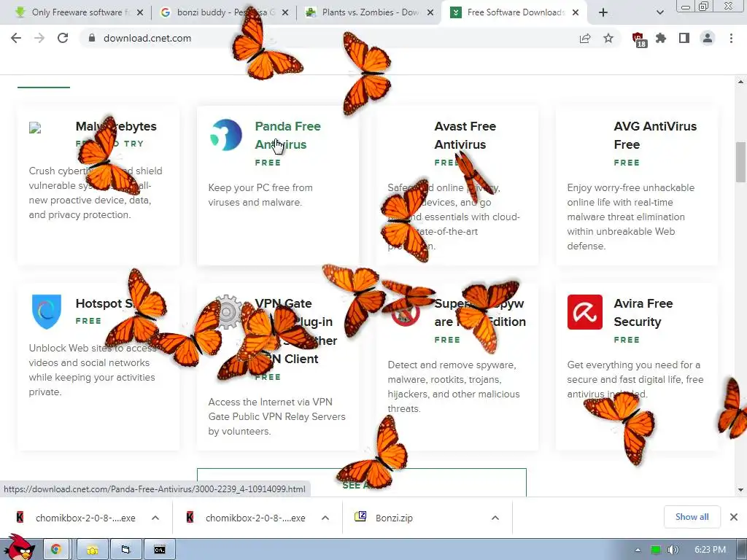
Task: Close the Only Freeware software tab
Action: pos(140,13)
